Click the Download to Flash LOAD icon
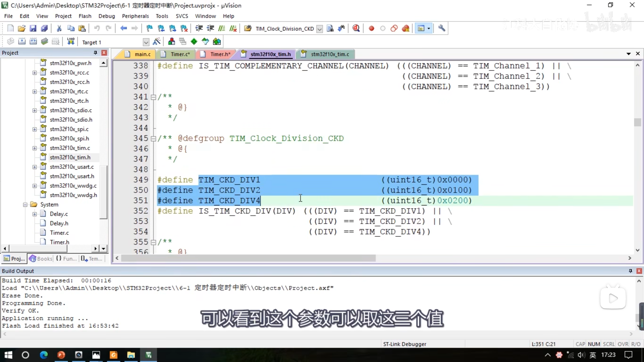The width and height of the screenshot is (644, 362). tap(71, 41)
